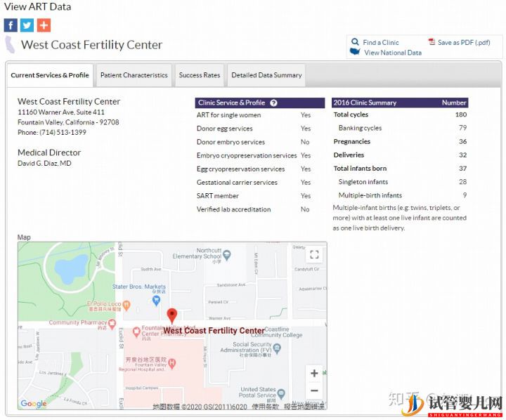The image size is (506, 420).
Task: Select the Detailed Data Summary tab
Action: coord(266,75)
